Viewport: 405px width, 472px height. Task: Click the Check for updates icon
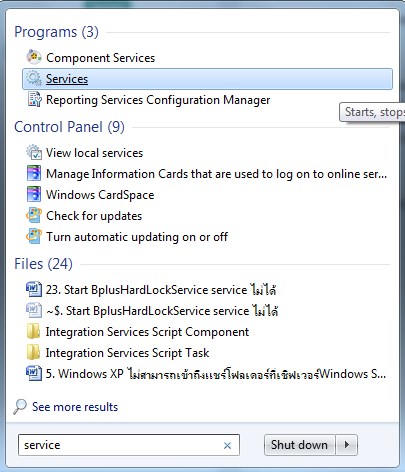34,216
